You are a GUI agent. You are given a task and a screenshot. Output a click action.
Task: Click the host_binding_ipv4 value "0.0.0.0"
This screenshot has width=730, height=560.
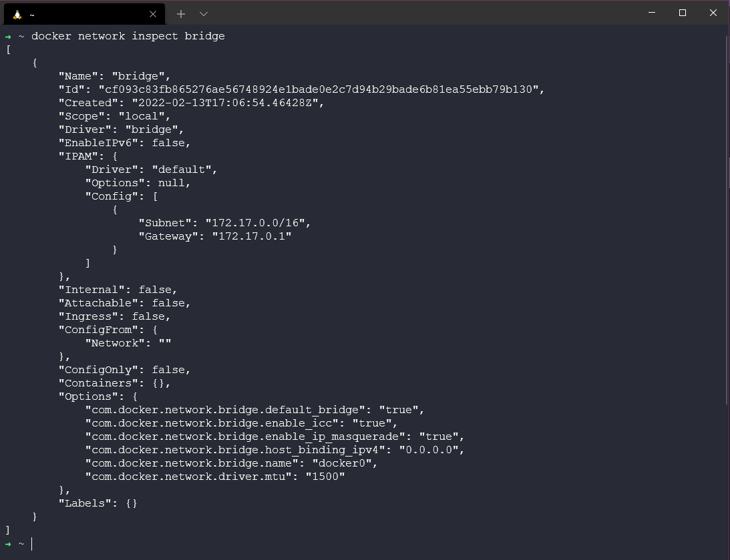[x=428, y=450]
